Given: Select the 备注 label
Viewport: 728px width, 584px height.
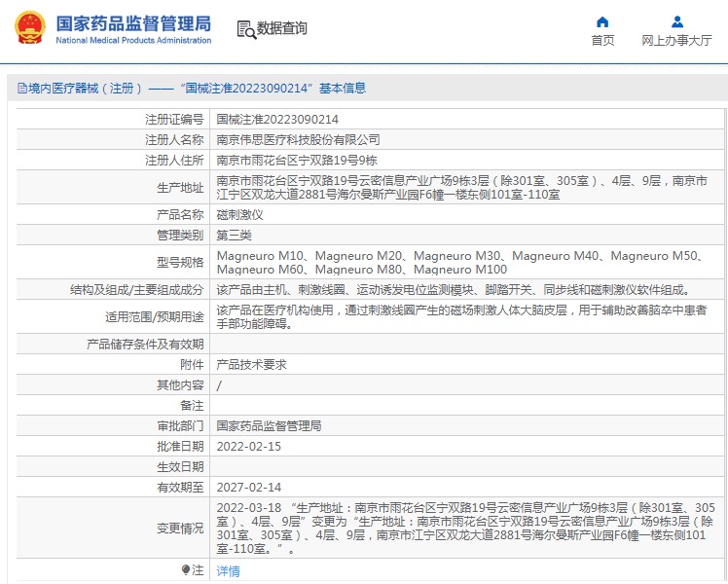Looking at the screenshot, I should 192,406.
